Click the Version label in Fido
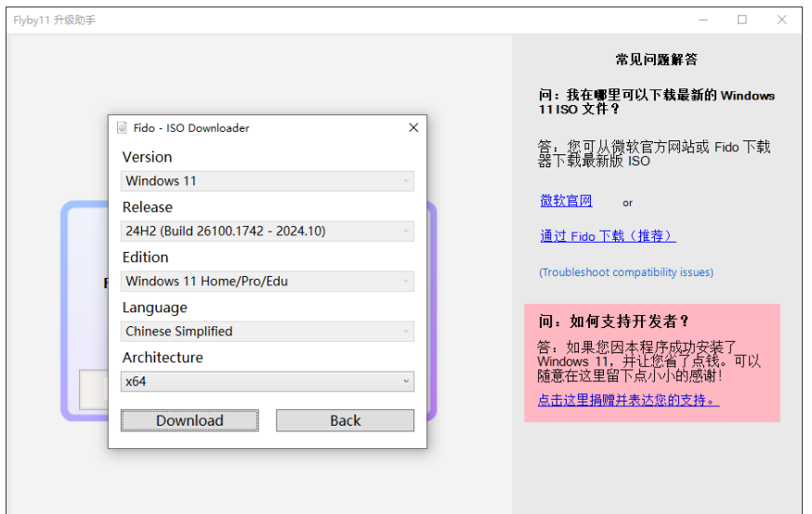Image resolution: width=812 pixels, height=514 pixels. (x=147, y=157)
